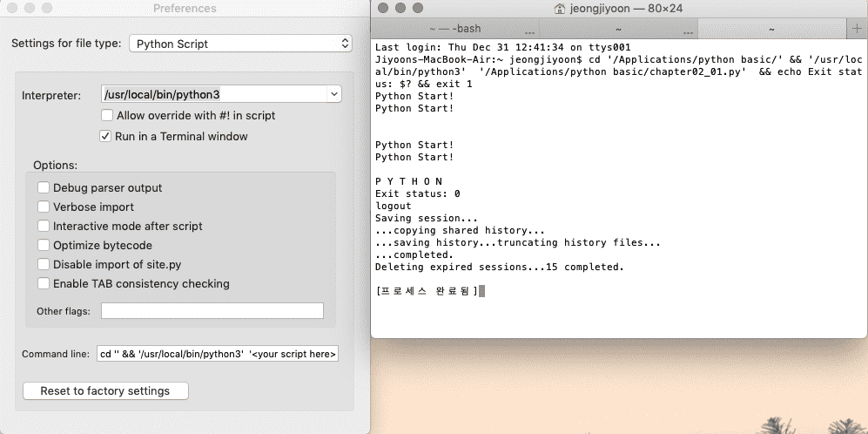Toggle Disable import of site.py
Viewport: 868px width, 434px height.
click(44, 264)
